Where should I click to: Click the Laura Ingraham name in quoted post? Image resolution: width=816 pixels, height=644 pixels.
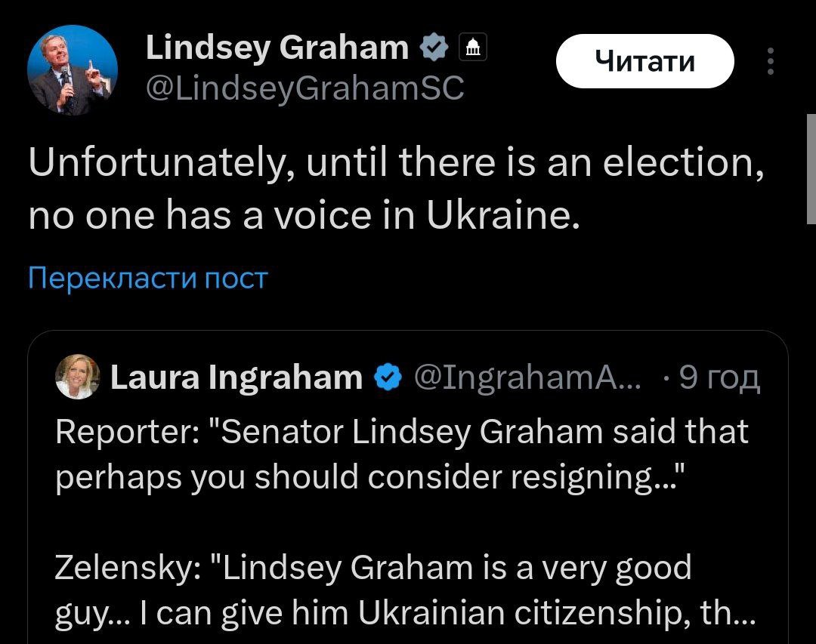(236, 377)
